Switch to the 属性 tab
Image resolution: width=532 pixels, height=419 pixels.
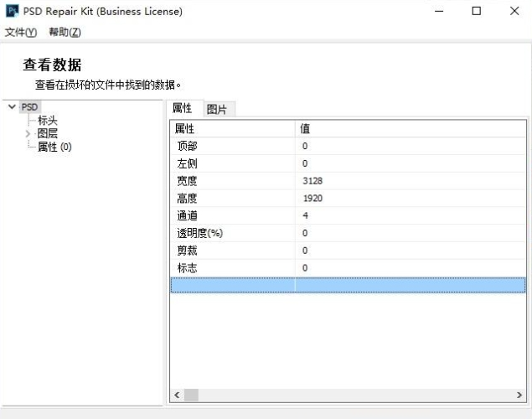tap(183, 109)
